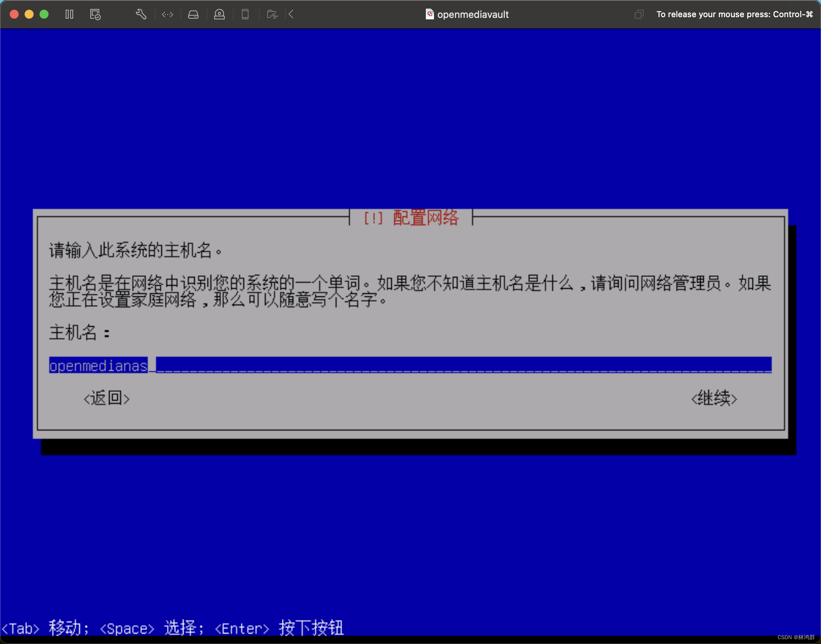This screenshot has width=821, height=644.
Task: Click the 主机名 hostname input field
Action: [463, 365]
